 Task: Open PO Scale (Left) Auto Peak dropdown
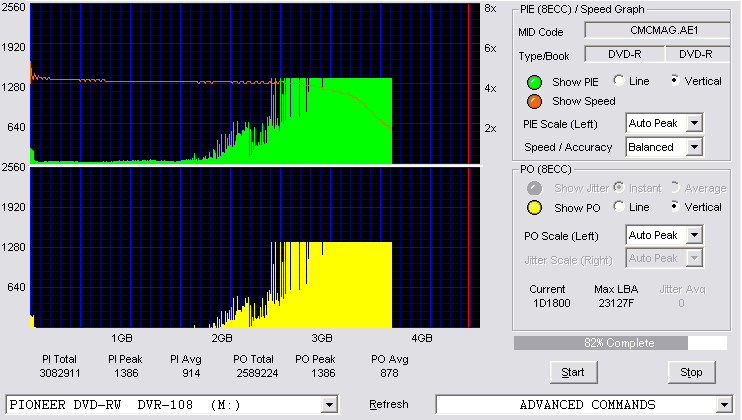point(694,235)
